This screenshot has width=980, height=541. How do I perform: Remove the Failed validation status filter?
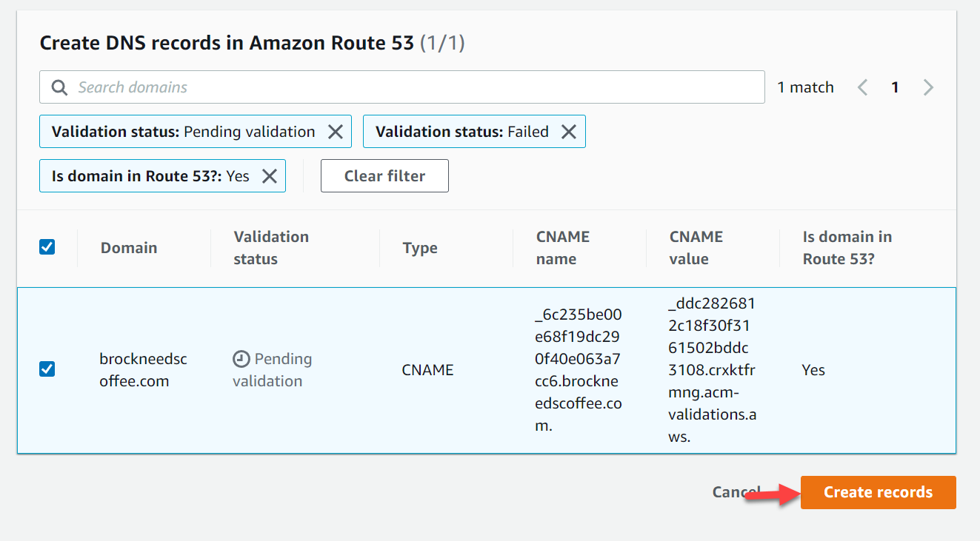click(x=569, y=132)
